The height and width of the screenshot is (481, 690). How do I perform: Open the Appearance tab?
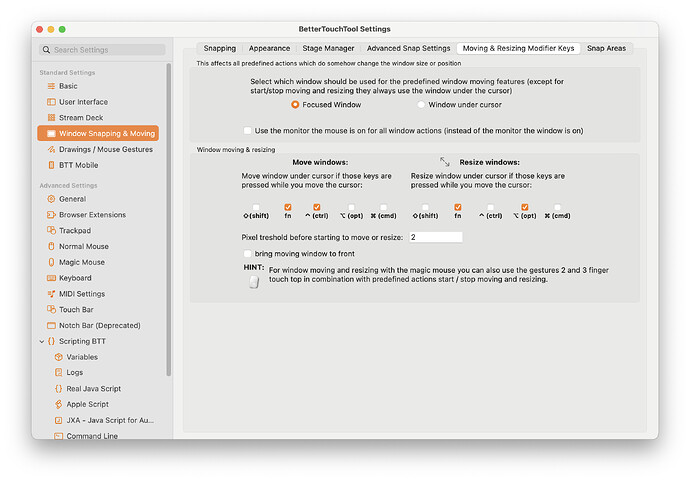269,48
